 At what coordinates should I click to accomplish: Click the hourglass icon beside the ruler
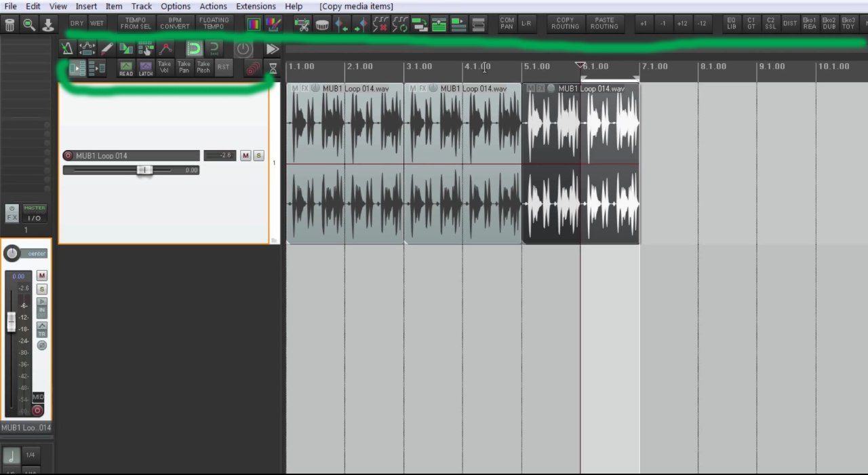click(x=273, y=69)
